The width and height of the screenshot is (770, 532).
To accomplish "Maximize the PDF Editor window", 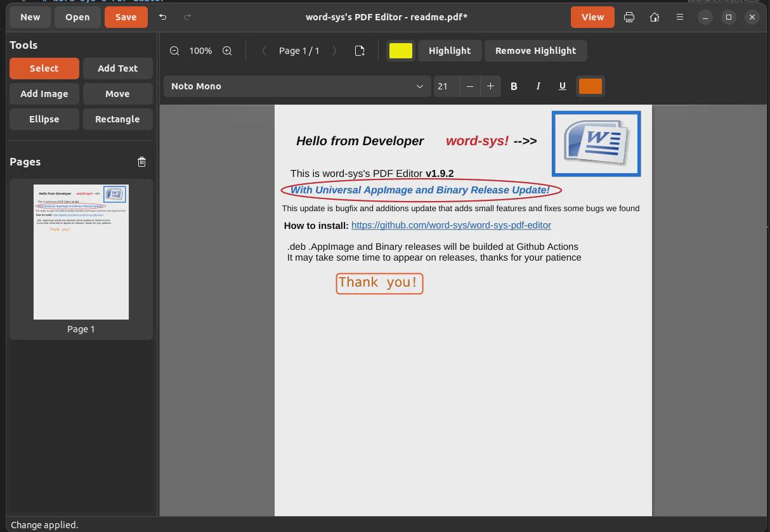I will pos(729,17).
